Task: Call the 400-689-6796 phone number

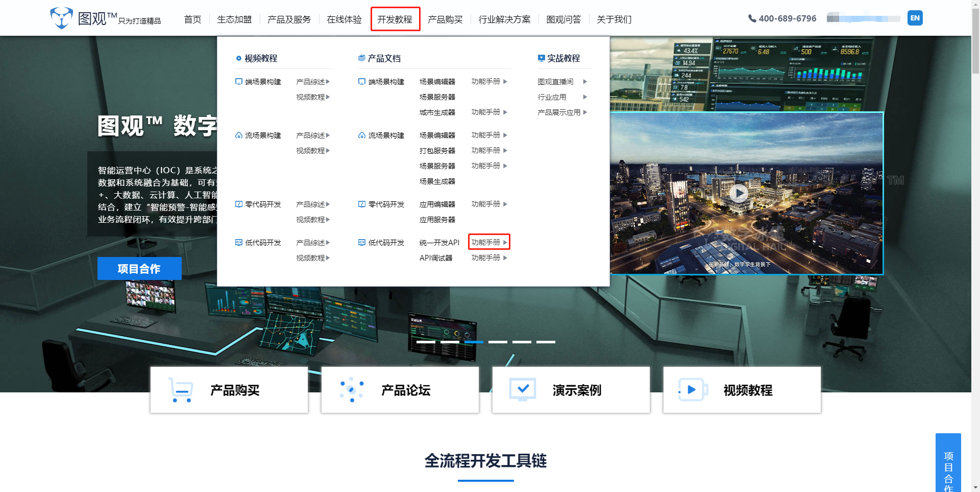Action: [x=788, y=18]
